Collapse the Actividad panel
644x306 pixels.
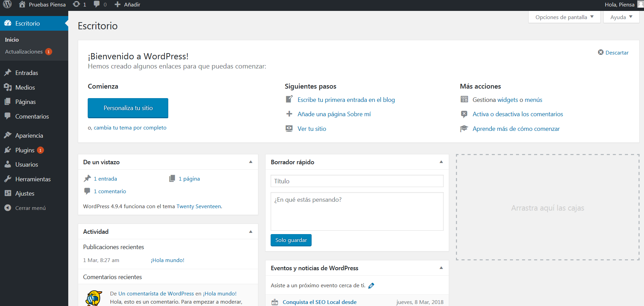click(251, 231)
